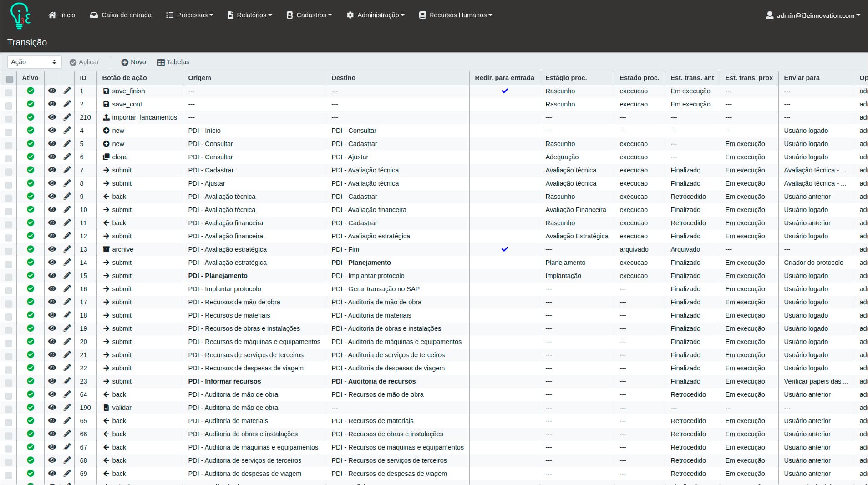View details of transition ID 1
The height and width of the screenshot is (485, 868).
52,91
